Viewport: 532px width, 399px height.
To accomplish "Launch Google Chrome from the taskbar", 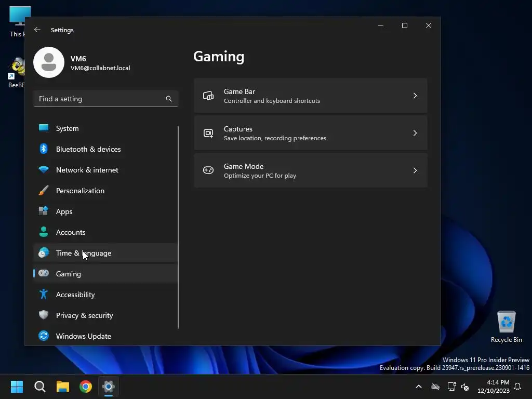I will (x=86, y=387).
